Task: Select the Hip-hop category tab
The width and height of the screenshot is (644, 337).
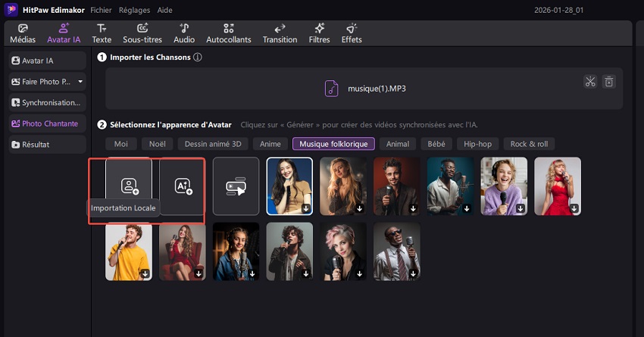Action: [x=477, y=144]
